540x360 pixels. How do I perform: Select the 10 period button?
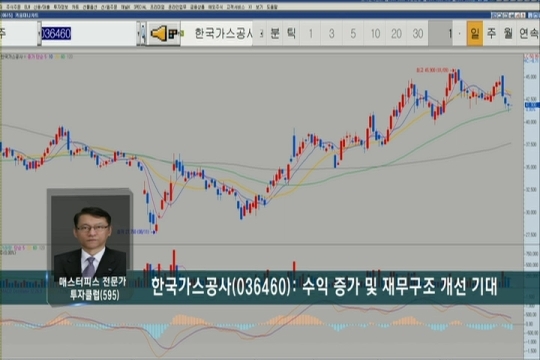[375, 33]
